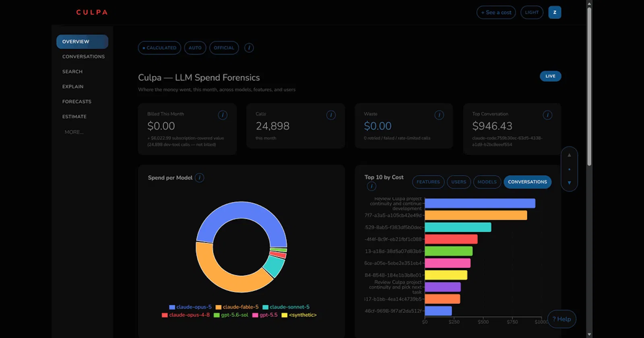Select the CALCULATED cost mode

tap(159, 48)
